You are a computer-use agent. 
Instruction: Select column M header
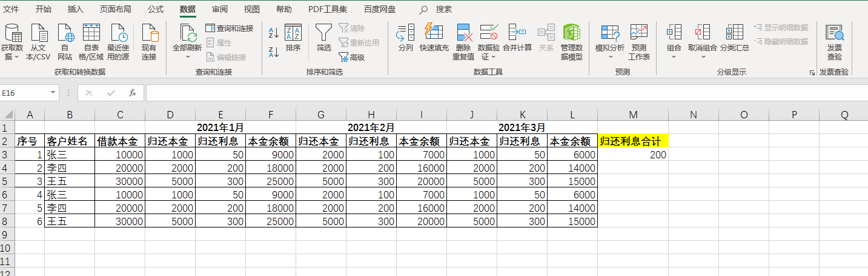[633, 115]
